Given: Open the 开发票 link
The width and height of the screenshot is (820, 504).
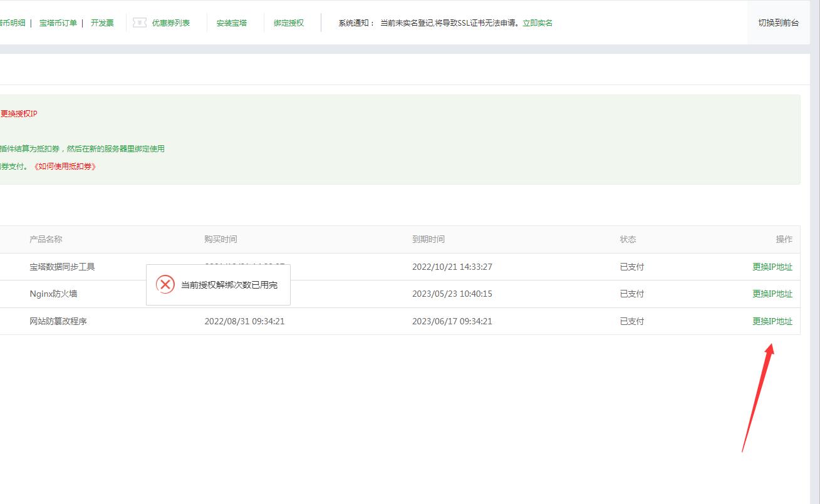Looking at the screenshot, I should tap(102, 23).
